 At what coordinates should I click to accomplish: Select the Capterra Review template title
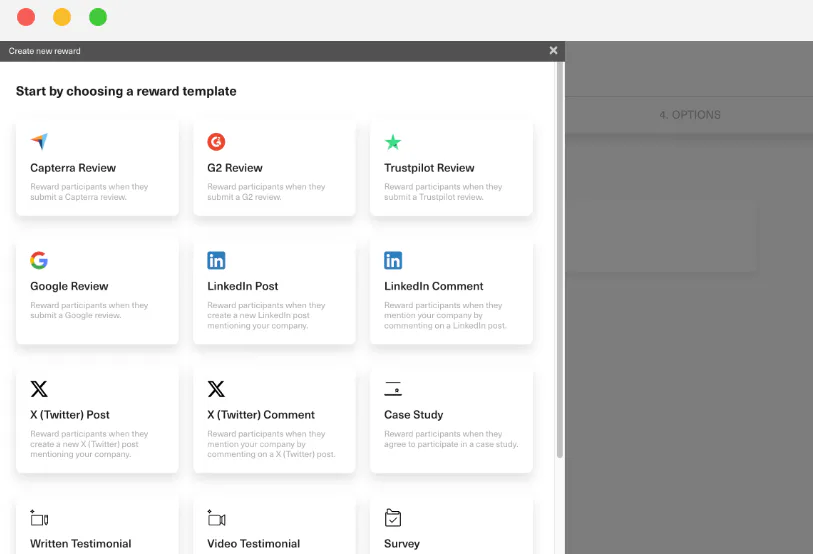(x=73, y=168)
